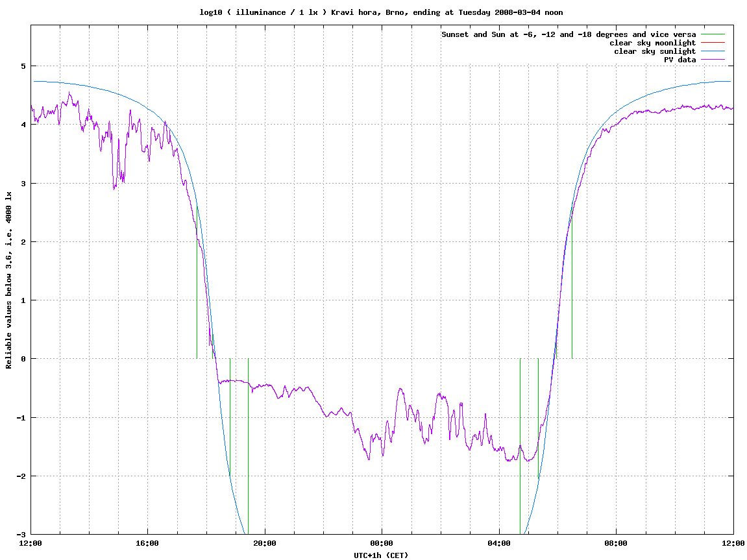Click the 'clear sky sunlight' legend label

pyautogui.click(x=655, y=51)
